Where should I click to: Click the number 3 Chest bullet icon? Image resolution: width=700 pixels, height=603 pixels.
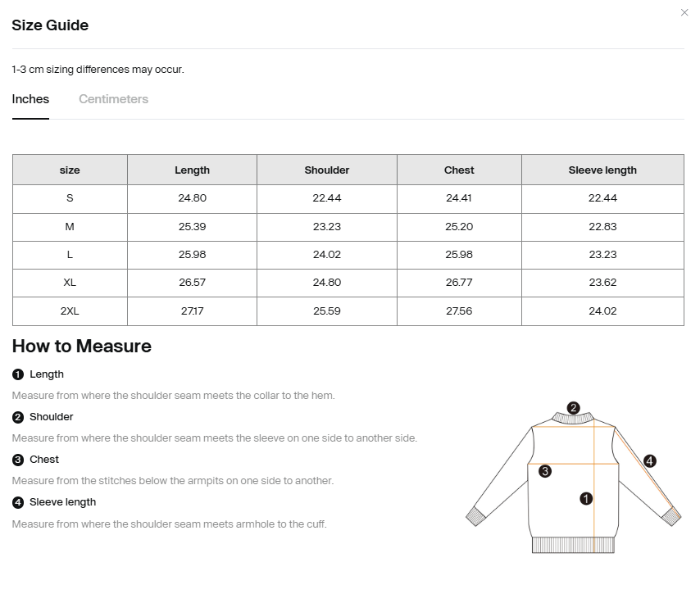point(18,460)
